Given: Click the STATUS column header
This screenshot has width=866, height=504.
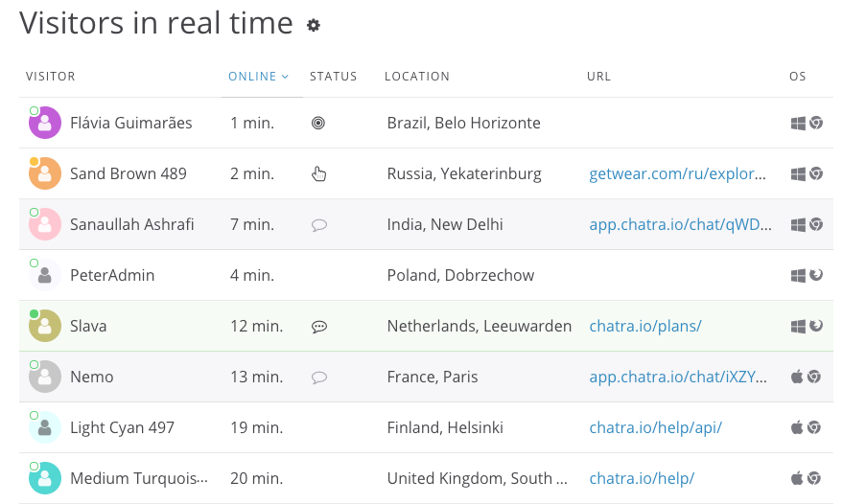Looking at the screenshot, I should click(333, 77).
